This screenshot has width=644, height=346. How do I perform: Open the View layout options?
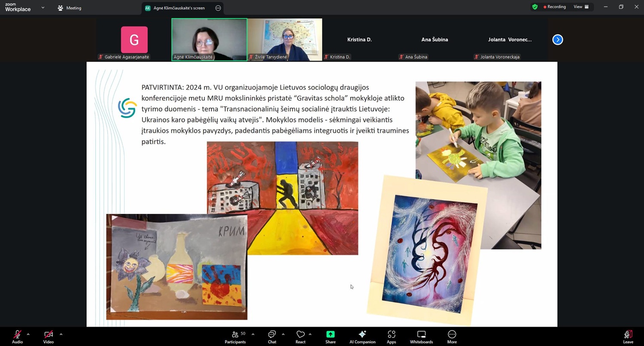(x=581, y=7)
